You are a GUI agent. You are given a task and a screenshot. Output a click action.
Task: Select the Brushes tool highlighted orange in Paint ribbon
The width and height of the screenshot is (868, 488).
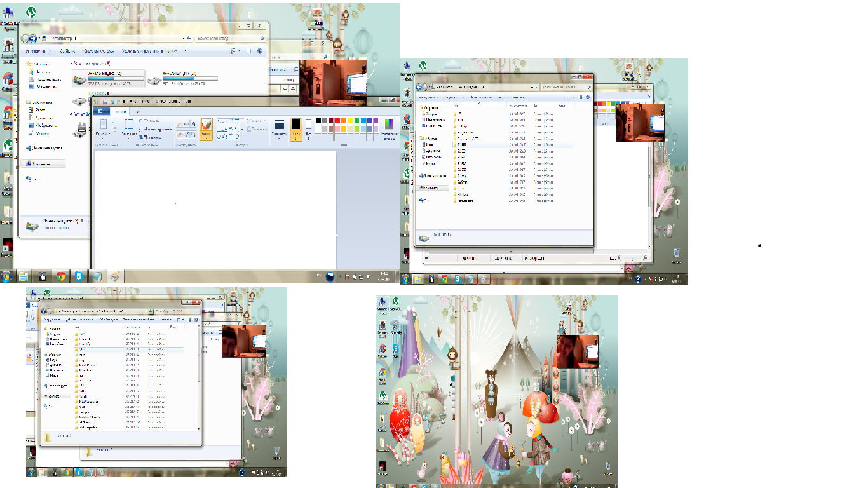(x=206, y=129)
